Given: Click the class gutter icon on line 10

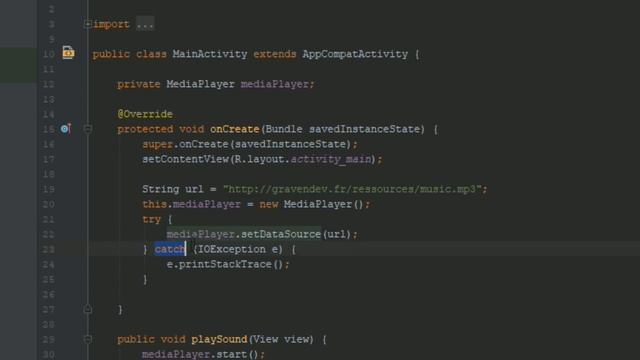Looking at the screenshot, I should click(x=68, y=53).
